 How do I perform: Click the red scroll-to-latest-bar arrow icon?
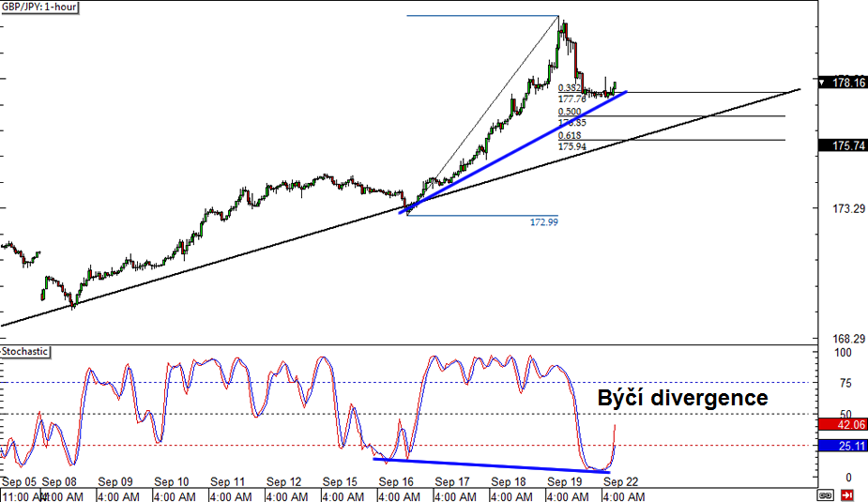pyautogui.click(x=847, y=494)
